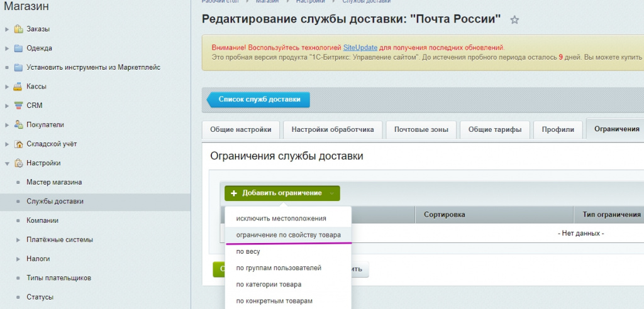Expand the Покупатели tree node arrow
Screen dimensions: 644x309
pos(7,125)
